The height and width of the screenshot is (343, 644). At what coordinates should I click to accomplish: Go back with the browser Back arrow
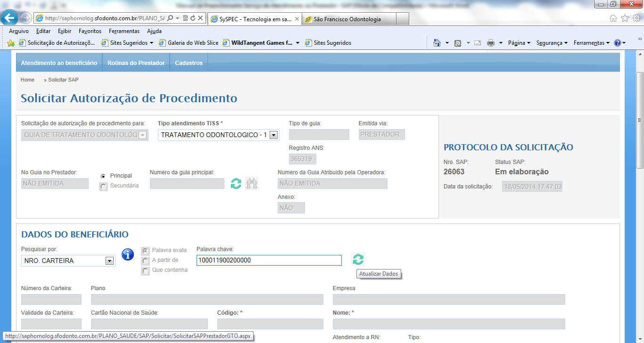pos(10,18)
